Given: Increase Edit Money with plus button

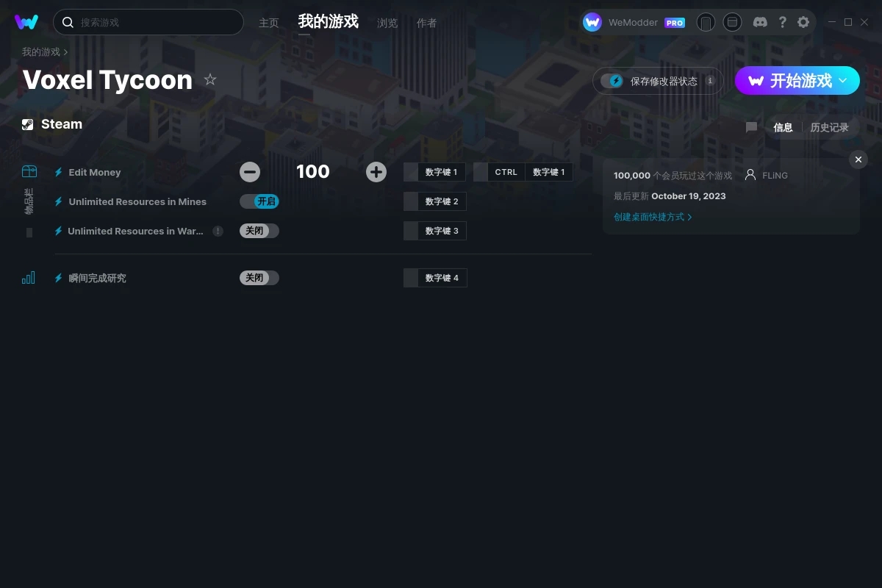Looking at the screenshot, I should pyautogui.click(x=376, y=172).
